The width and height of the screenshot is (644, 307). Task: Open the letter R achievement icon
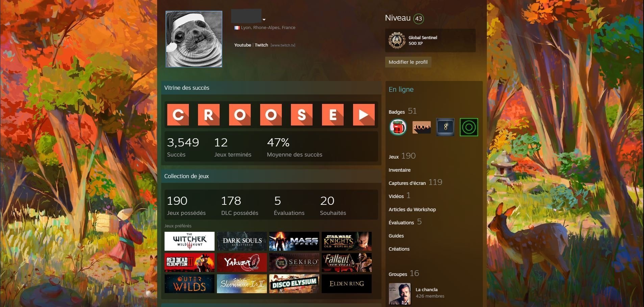click(209, 115)
